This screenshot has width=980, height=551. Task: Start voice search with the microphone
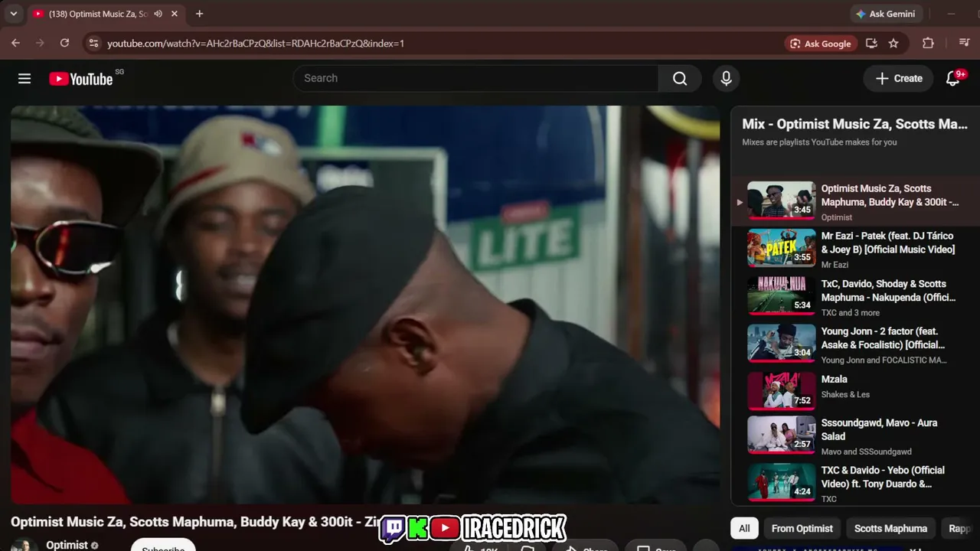coord(726,78)
